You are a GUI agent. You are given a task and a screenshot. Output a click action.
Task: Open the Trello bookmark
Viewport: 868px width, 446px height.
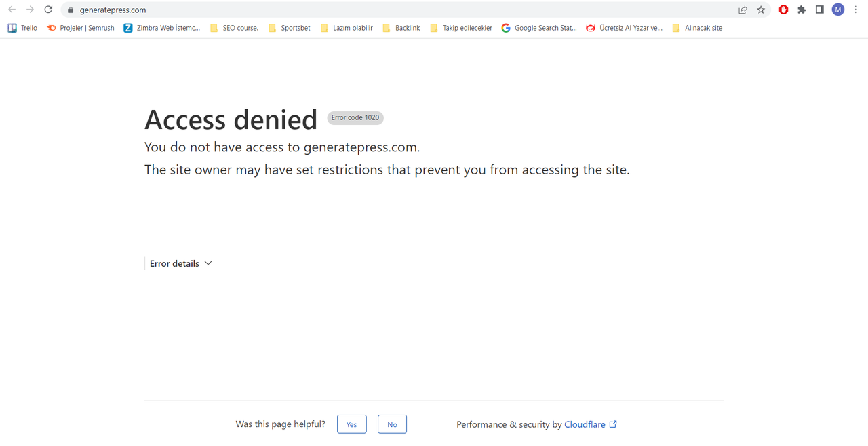click(22, 28)
